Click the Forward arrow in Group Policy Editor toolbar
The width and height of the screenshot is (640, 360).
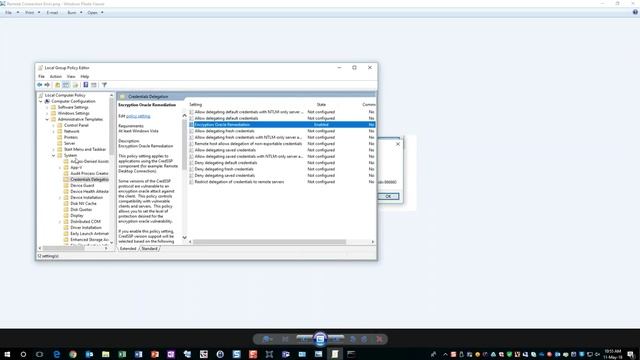(47, 85)
